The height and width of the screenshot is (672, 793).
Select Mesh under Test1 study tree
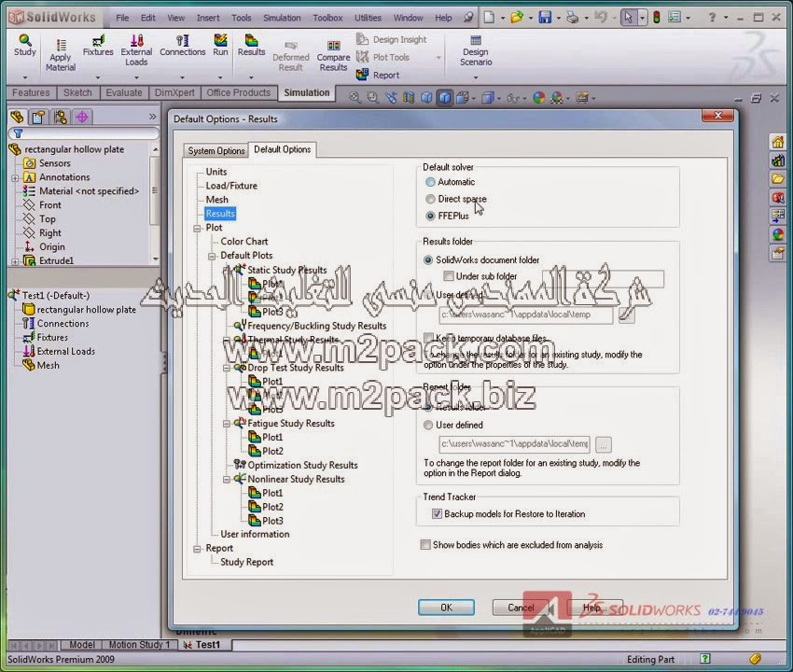point(48,365)
